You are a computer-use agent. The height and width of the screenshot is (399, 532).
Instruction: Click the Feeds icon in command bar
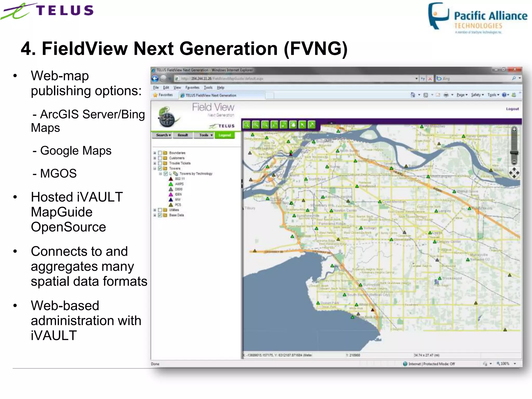[426, 95]
